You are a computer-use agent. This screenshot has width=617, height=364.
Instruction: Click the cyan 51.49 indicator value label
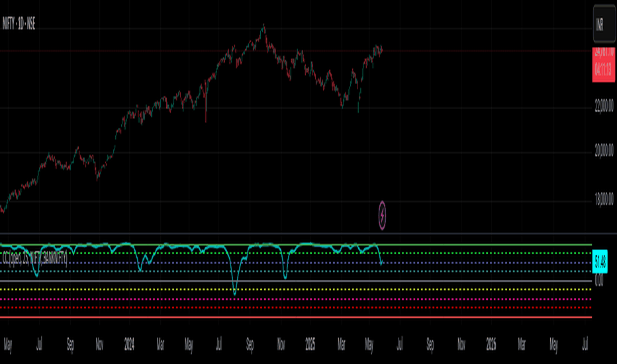[x=600, y=261]
